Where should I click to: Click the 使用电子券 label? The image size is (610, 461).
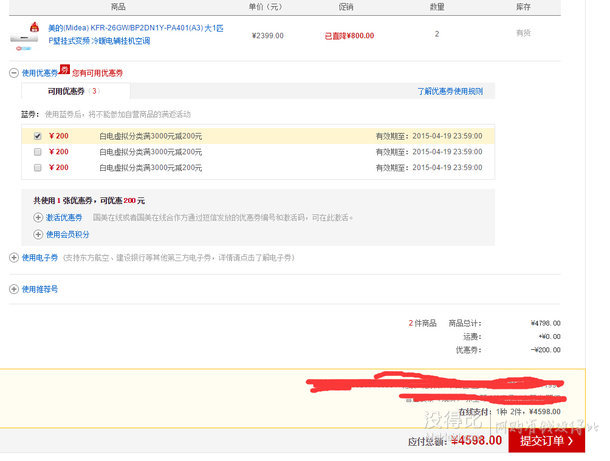point(40,257)
